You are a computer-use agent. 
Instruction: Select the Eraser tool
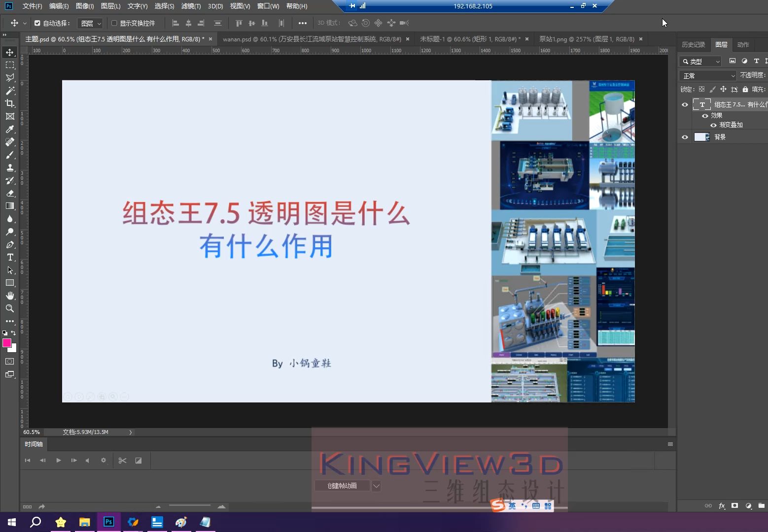(x=10, y=193)
